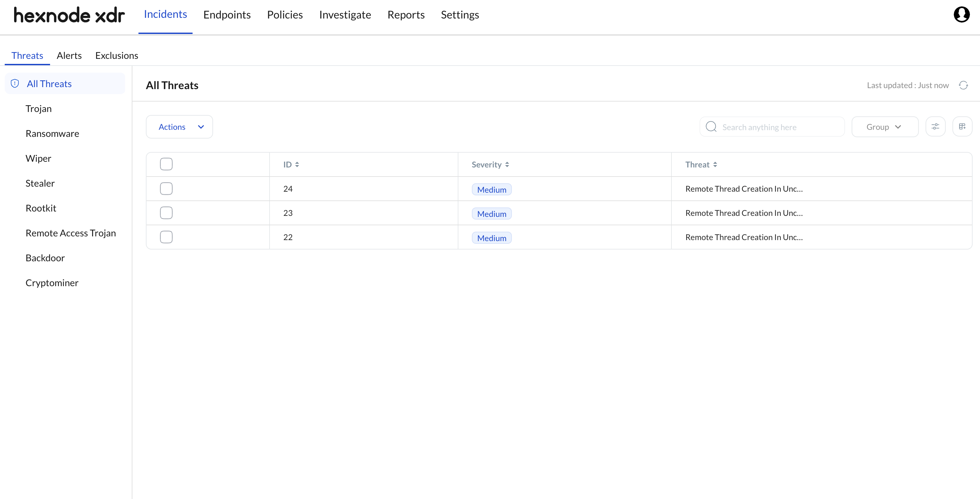Switch to the Threats sub-tab
The height and width of the screenshot is (499, 980).
[28, 55]
